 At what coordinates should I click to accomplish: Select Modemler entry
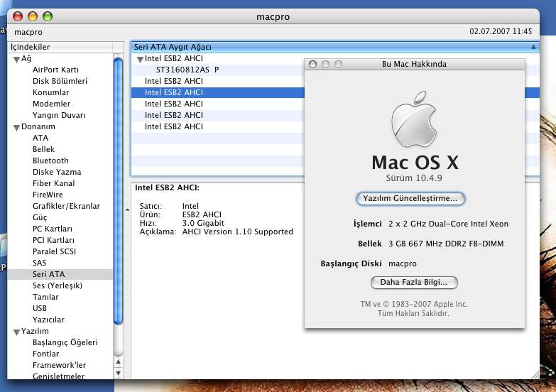(x=51, y=104)
